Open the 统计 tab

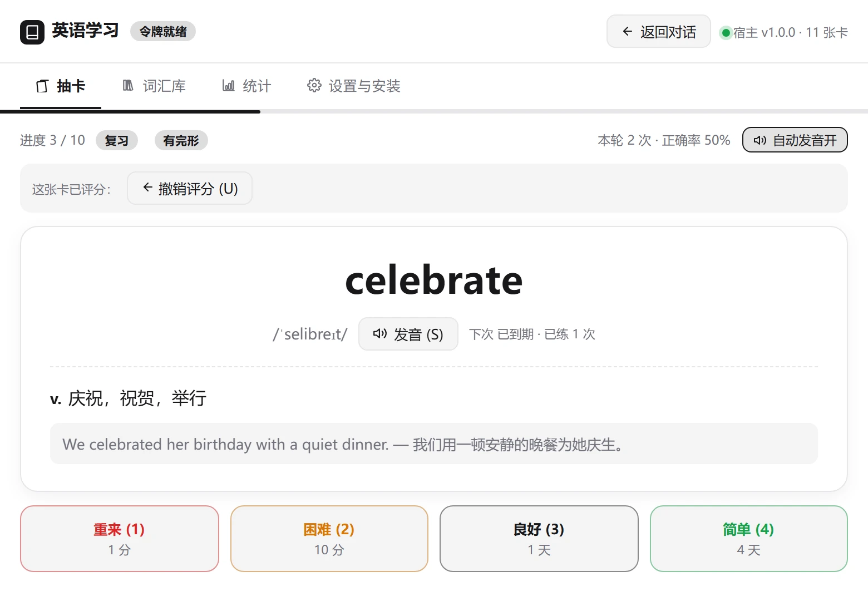click(246, 86)
